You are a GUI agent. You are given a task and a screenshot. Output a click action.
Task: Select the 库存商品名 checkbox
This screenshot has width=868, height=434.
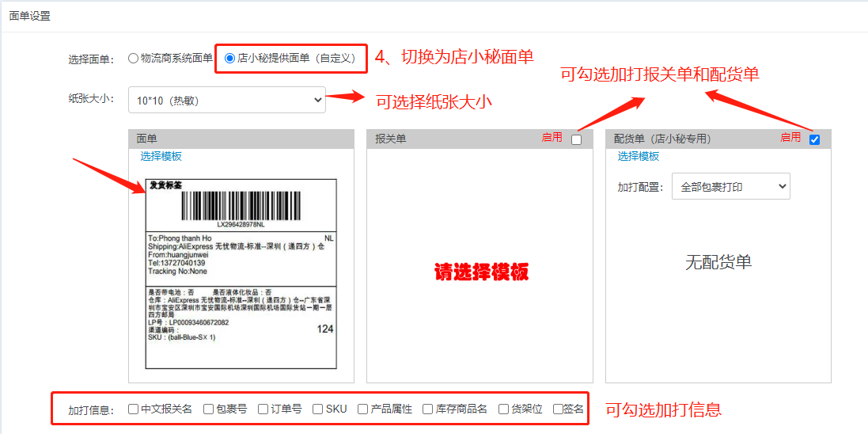[x=427, y=409]
